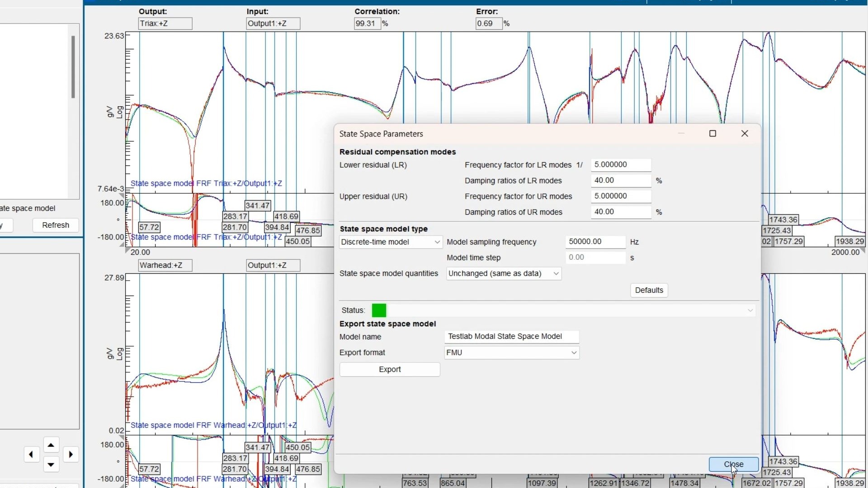Click the left panel vertical scrollbar
This screenshot has height=488, width=868.
pos(73,67)
